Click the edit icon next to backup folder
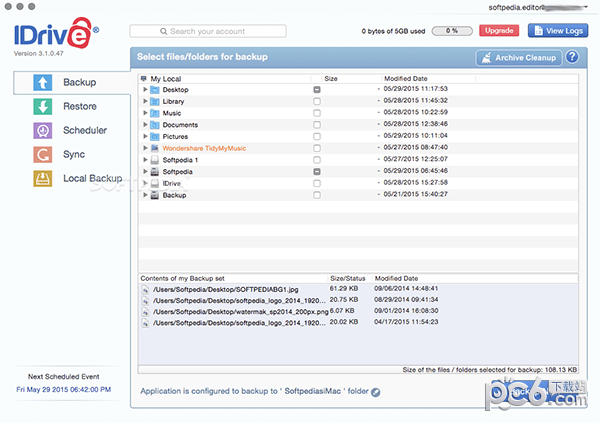600x423 pixels. [x=376, y=392]
